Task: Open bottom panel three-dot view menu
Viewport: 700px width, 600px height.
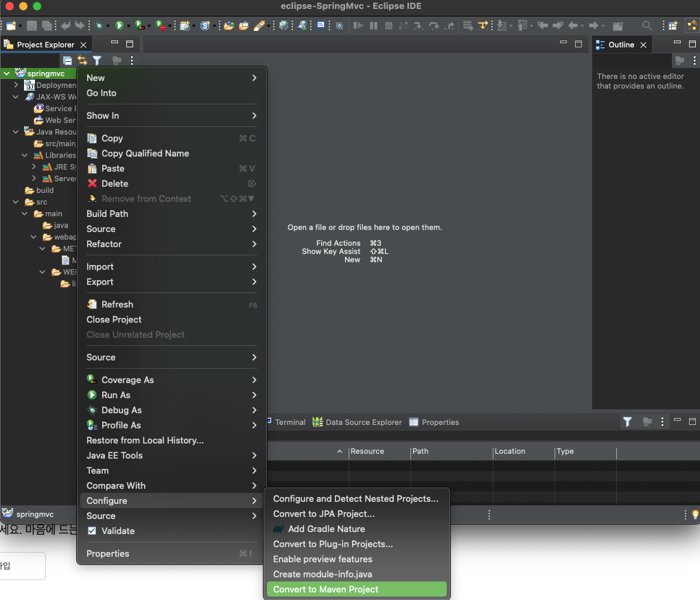Action: [x=662, y=422]
